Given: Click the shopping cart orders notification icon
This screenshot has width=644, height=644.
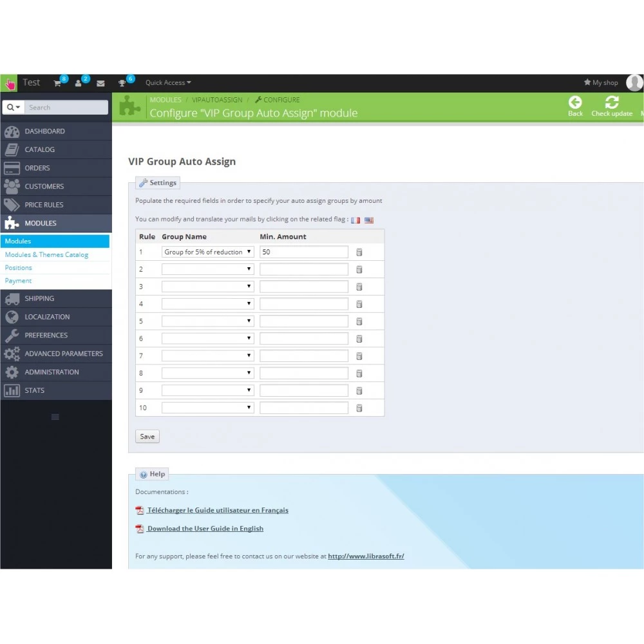Looking at the screenshot, I should (x=58, y=83).
